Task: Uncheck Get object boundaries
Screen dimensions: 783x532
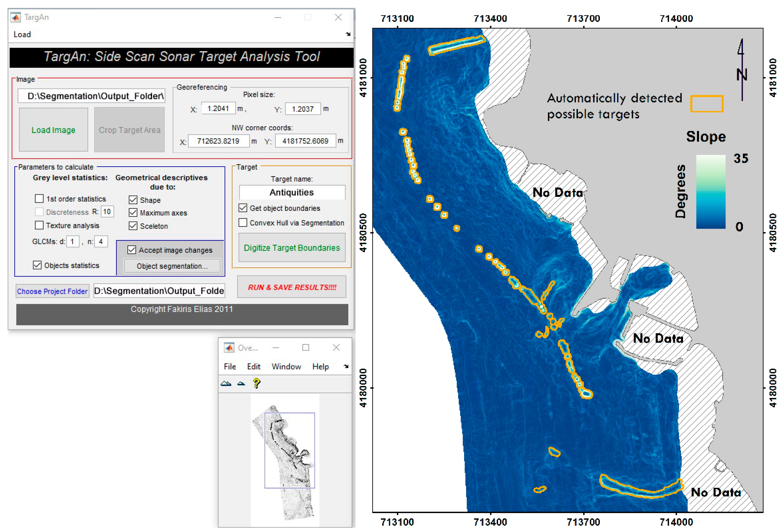Action: tap(243, 208)
